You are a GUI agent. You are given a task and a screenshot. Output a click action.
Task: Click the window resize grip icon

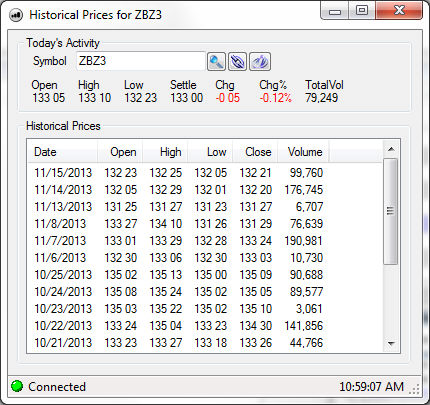click(414, 389)
